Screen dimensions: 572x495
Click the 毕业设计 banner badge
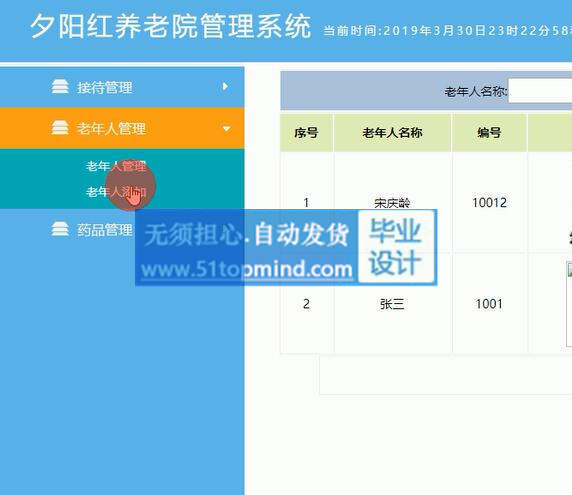click(x=397, y=247)
